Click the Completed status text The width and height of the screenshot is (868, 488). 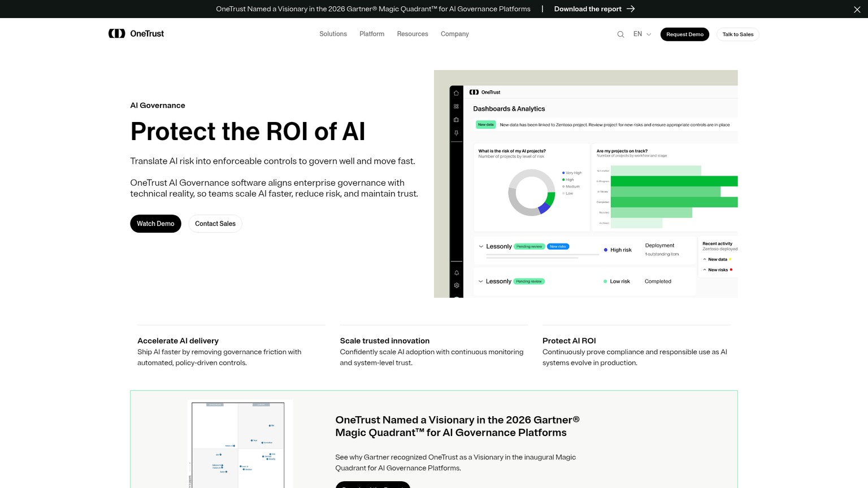[658, 281]
